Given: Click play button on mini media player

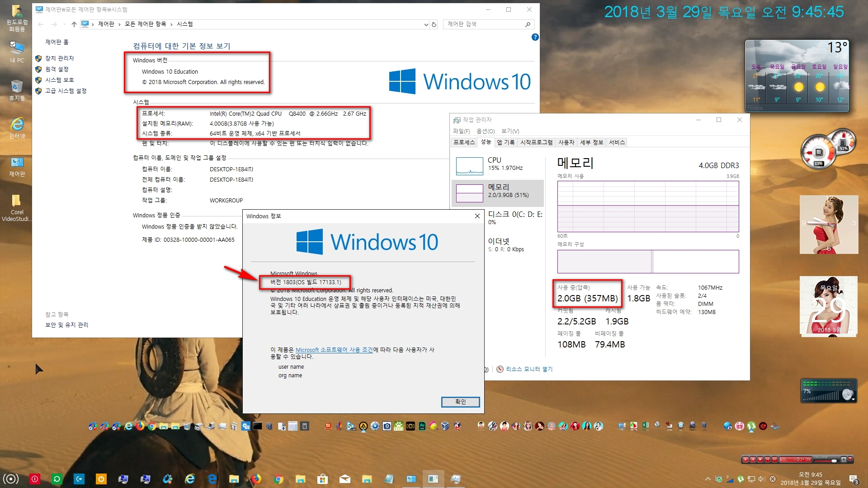Looking at the screenshot, I should (x=746, y=460).
